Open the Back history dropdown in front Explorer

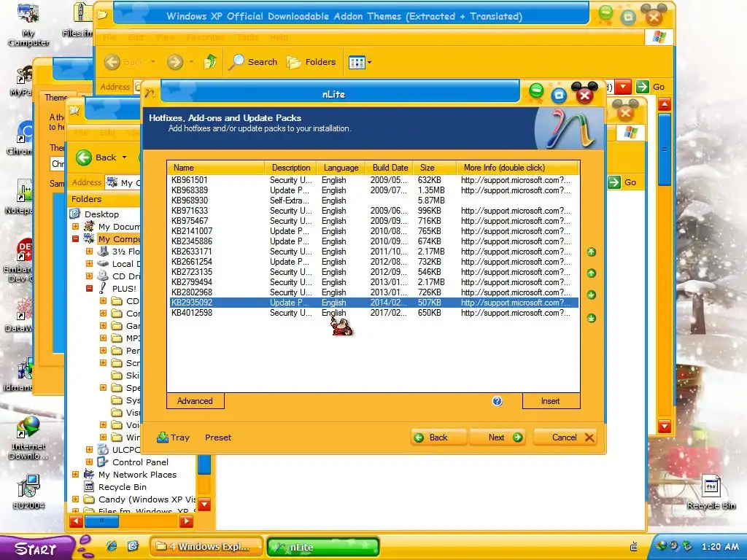(125, 157)
